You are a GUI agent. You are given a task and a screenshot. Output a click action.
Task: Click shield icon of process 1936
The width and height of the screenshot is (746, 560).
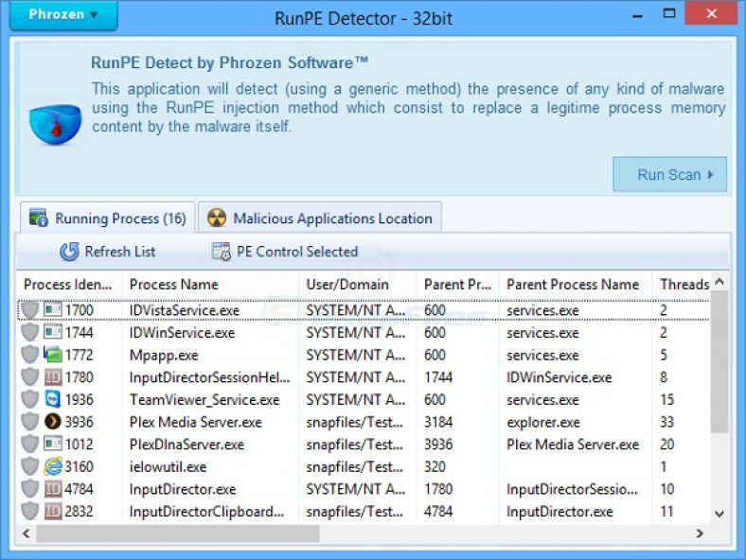[30, 399]
